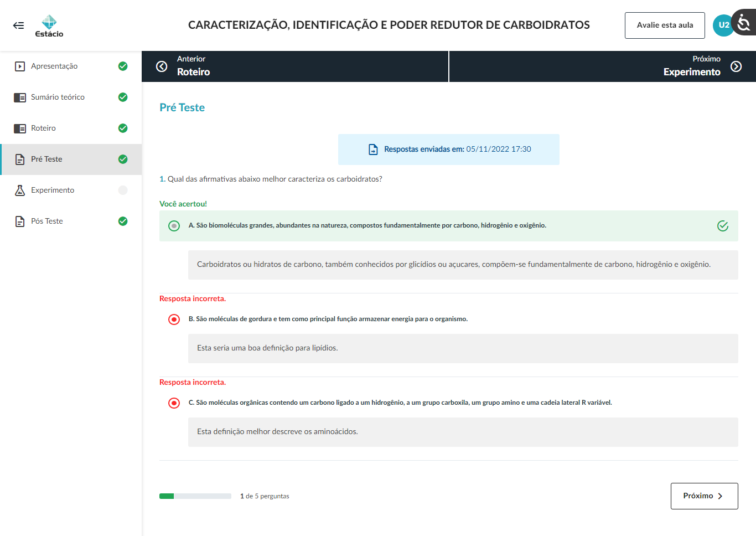The height and width of the screenshot is (536, 756).
Task: Click the Estácio logo
Action: point(49,26)
